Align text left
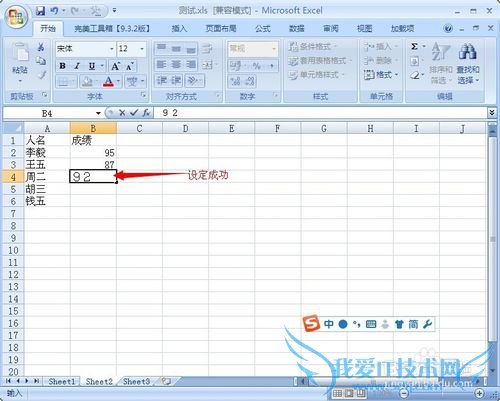The height and width of the screenshot is (401, 500). click(x=162, y=64)
